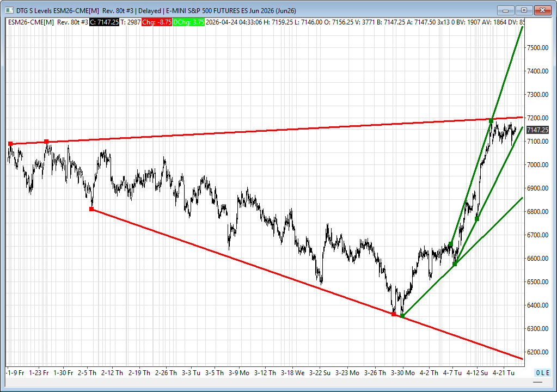Click the '4-7 Tu' date label
The width and height of the screenshot is (557, 392).
(x=452, y=373)
